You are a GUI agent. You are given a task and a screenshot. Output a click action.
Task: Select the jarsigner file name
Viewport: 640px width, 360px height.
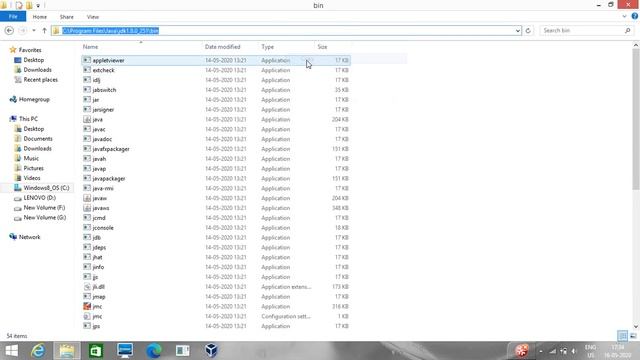pyautogui.click(x=103, y=109)
